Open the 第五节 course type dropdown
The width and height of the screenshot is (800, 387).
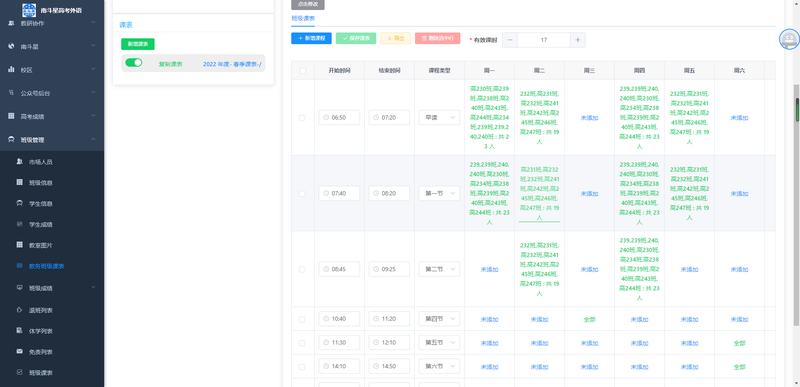click(439, 343)
